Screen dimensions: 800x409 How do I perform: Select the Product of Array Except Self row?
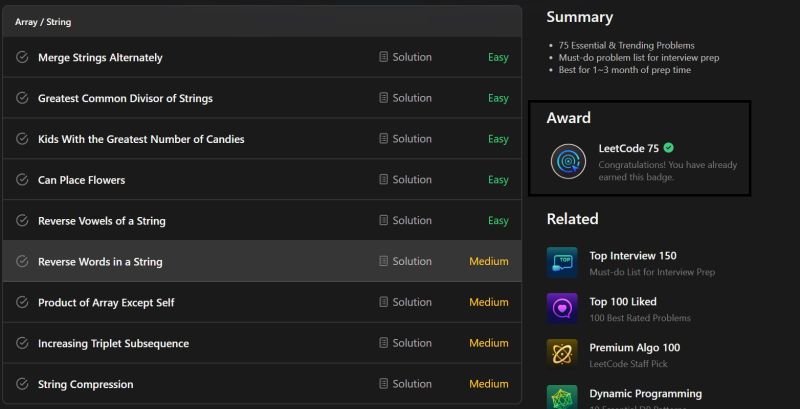tap(262, 302)
